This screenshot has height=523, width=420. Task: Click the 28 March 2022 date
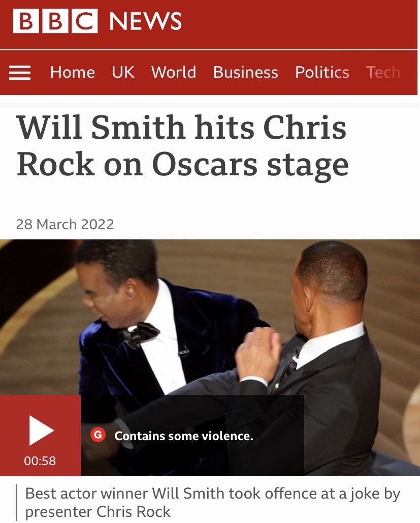click(x=65, y=224)
